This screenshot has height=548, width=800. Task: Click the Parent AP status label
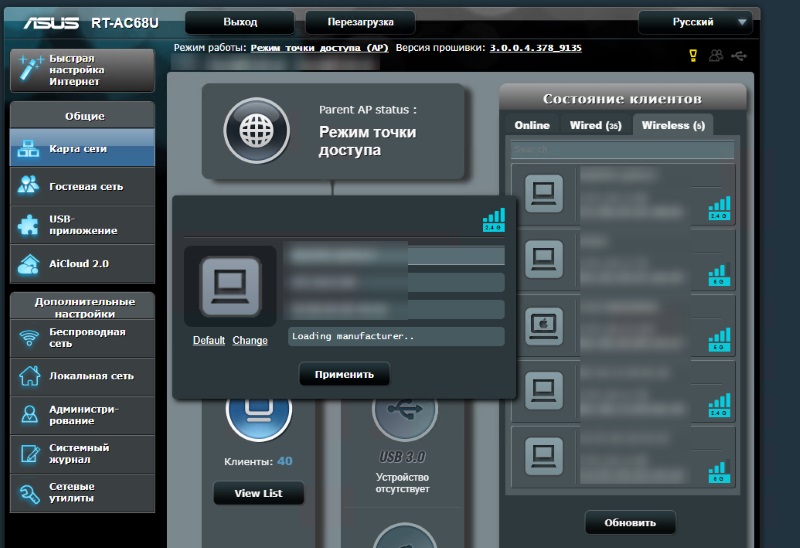pyautogui.click(x=367, y=110)
